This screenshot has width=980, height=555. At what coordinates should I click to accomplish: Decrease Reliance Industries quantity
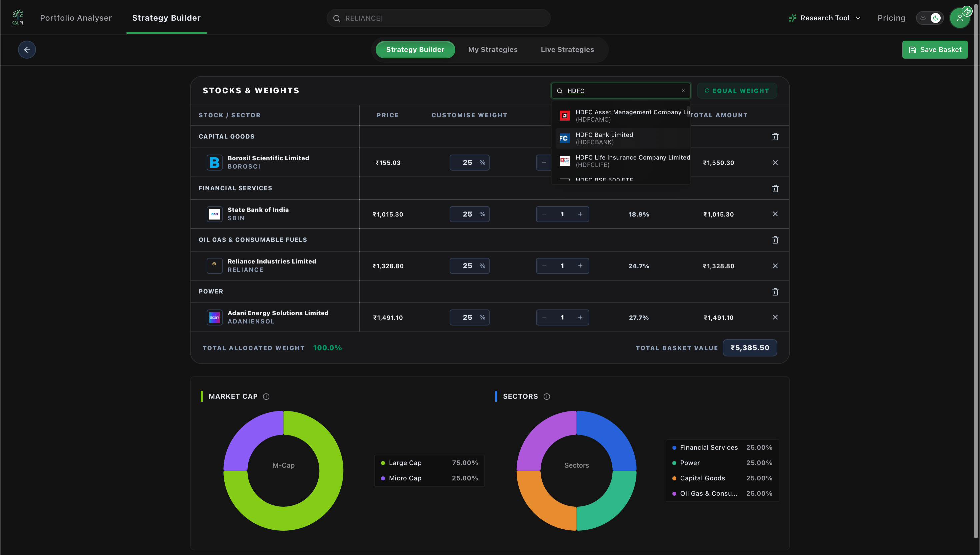pos(544,266)
